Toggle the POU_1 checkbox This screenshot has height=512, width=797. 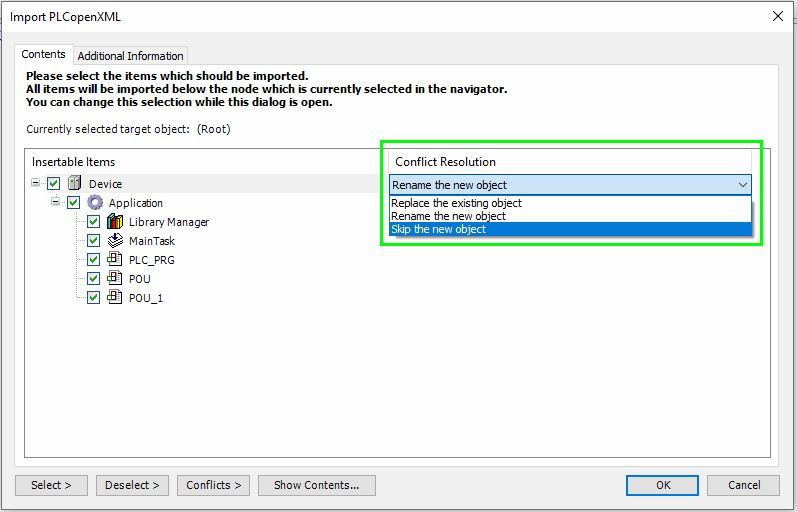[x=94, y=297]
